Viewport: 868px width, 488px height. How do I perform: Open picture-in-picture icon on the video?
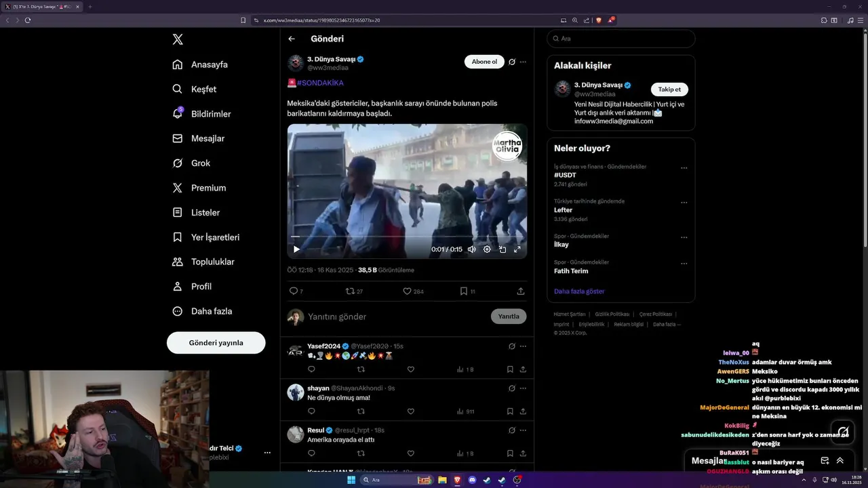point(502,249)
